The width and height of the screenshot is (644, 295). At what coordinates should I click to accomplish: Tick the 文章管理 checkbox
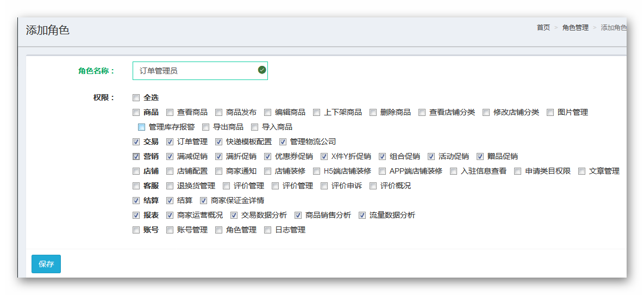(582, 171)
